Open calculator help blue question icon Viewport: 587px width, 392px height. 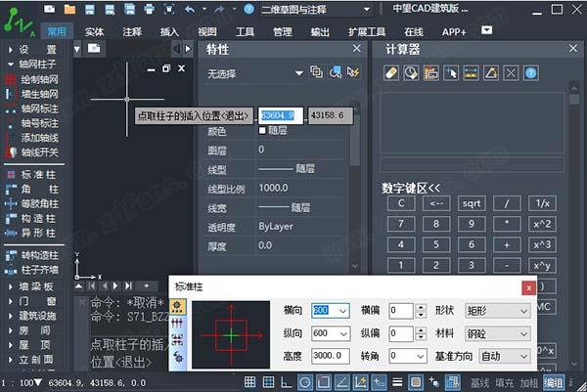tap(531, 73)
